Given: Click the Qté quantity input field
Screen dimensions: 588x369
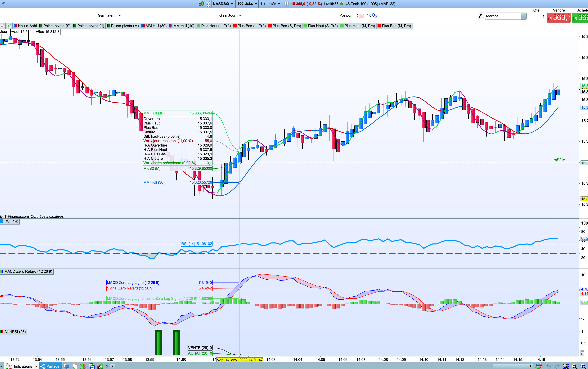Looking at the screenshot, I should coord(536,16).
